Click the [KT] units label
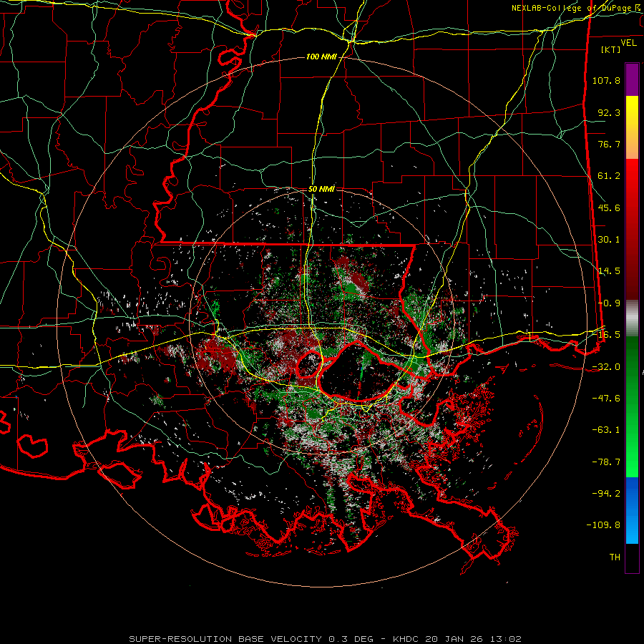 click(x=611, y=49)
